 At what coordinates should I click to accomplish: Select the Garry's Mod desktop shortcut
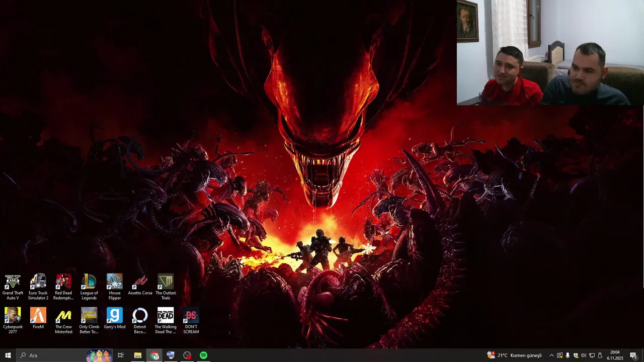115,319
